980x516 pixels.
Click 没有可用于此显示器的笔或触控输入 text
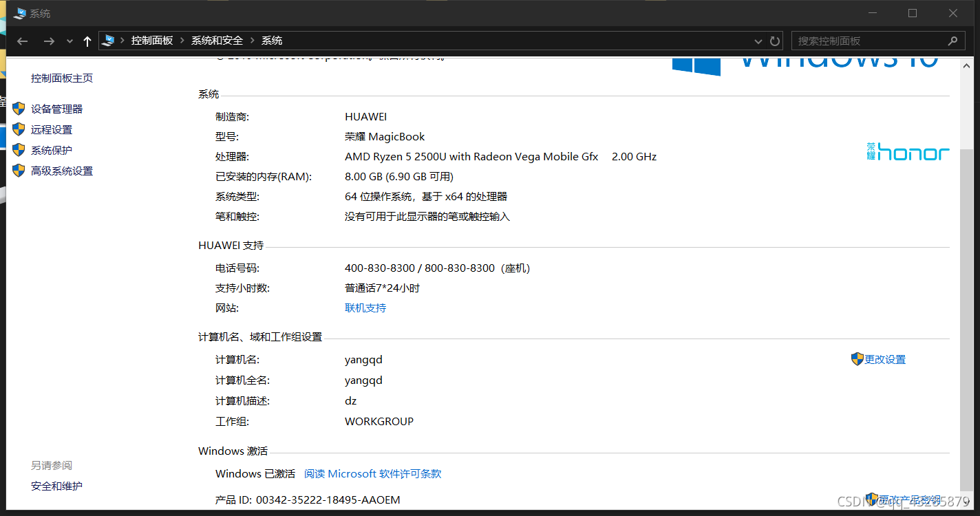point(427,217)
